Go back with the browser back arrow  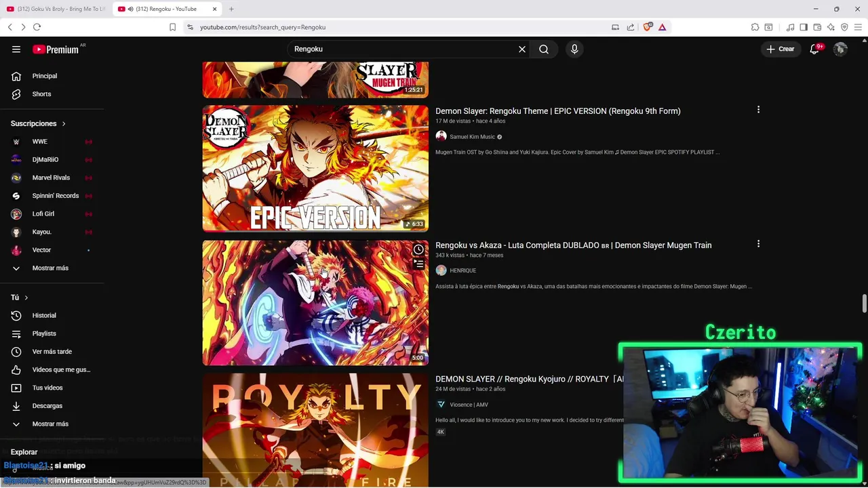(x=10, y=27)
